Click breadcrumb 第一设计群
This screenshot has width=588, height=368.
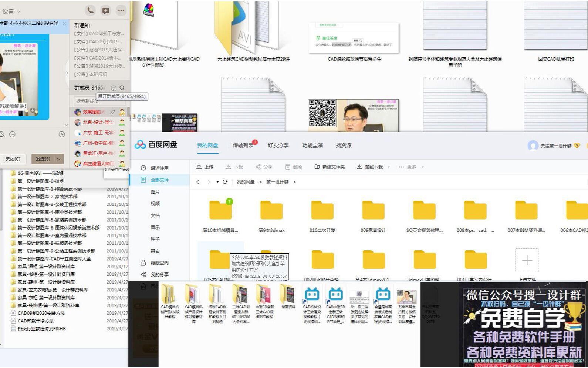[x=277, y=182]
